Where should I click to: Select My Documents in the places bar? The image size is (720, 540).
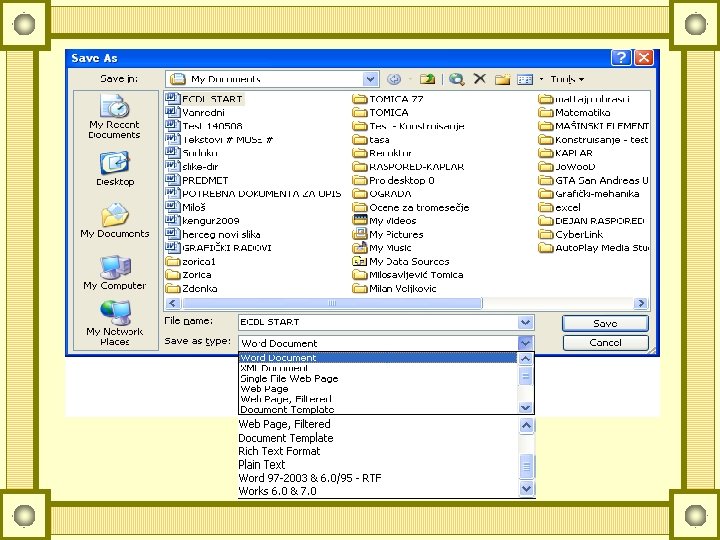[115, 220]
